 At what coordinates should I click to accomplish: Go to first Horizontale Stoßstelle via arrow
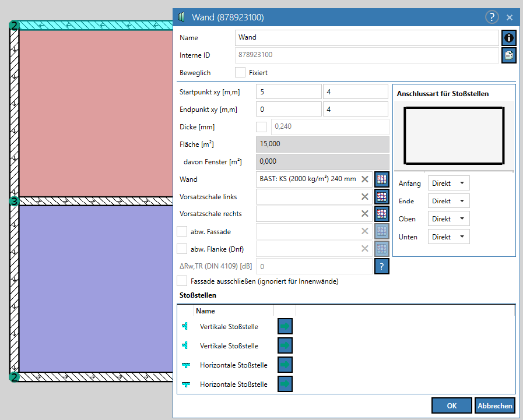click(285, 365)
